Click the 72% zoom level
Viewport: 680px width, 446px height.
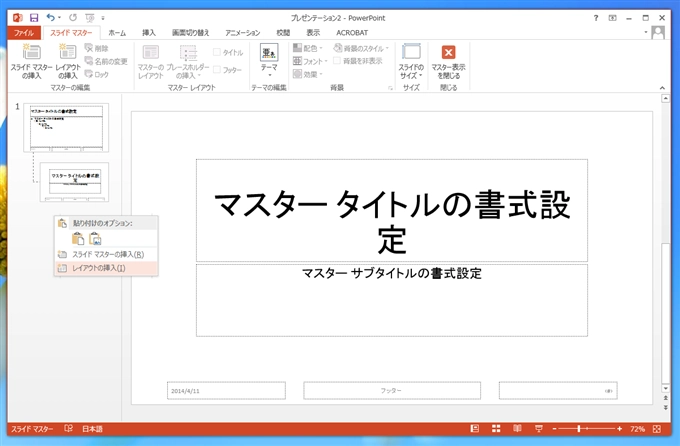click(x=638, y=429)
